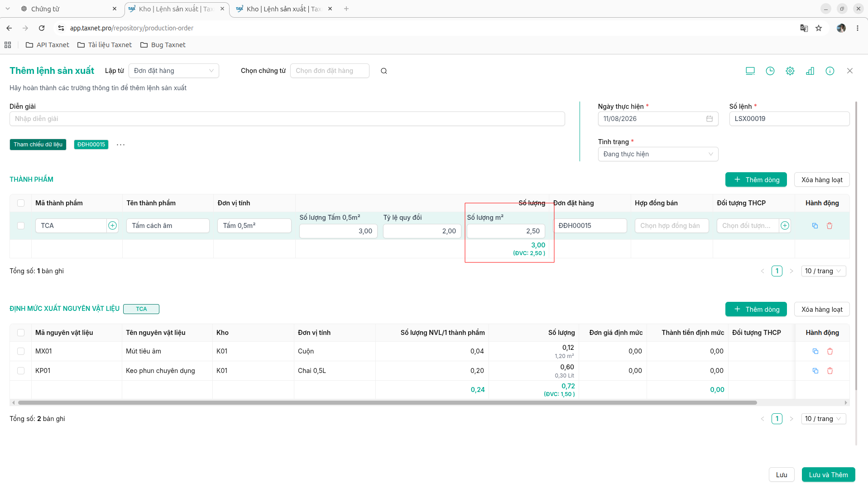This screenshot has height=489, width=868.
Task: Click Xóa hàng loạt in Thành phẩm section
Action: click(821, 180)
